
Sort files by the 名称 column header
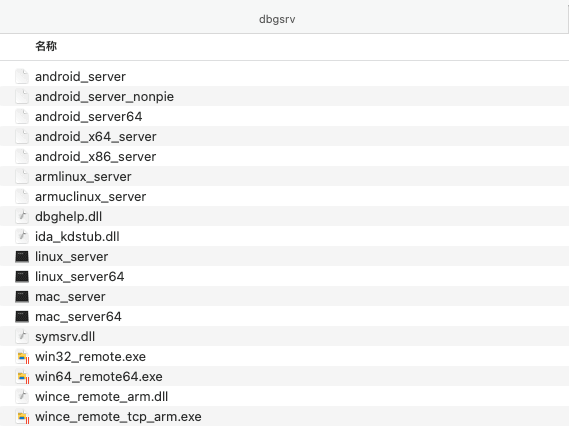(46, 46)
